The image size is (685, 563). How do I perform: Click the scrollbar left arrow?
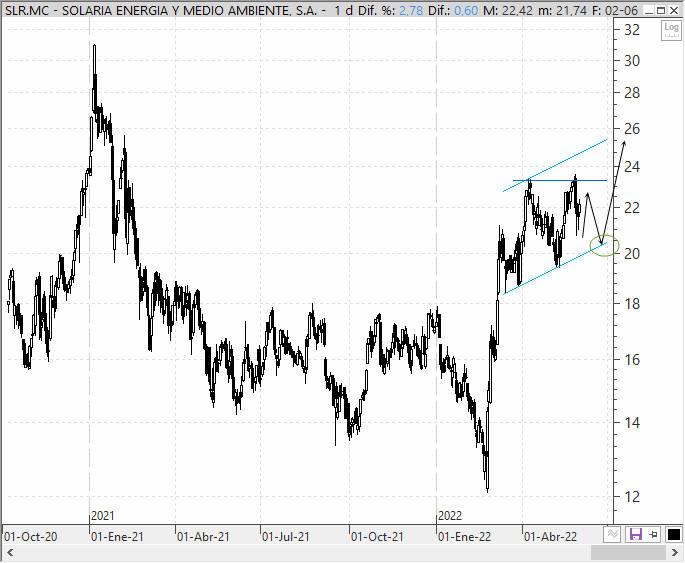[x=10, y=553]
